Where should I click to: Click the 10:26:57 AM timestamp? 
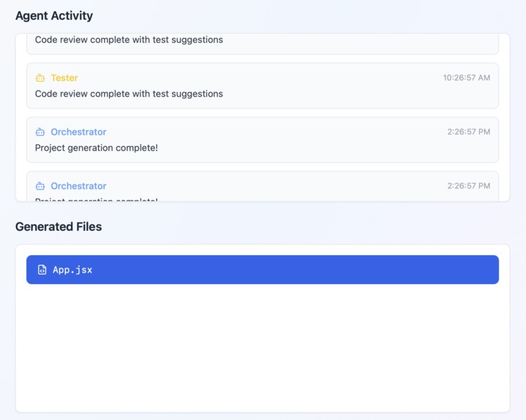pos(466,78)
